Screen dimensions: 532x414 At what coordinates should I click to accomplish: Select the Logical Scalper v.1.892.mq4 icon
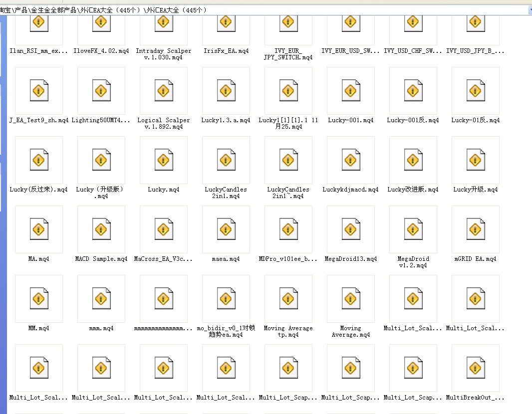point(164,90)
